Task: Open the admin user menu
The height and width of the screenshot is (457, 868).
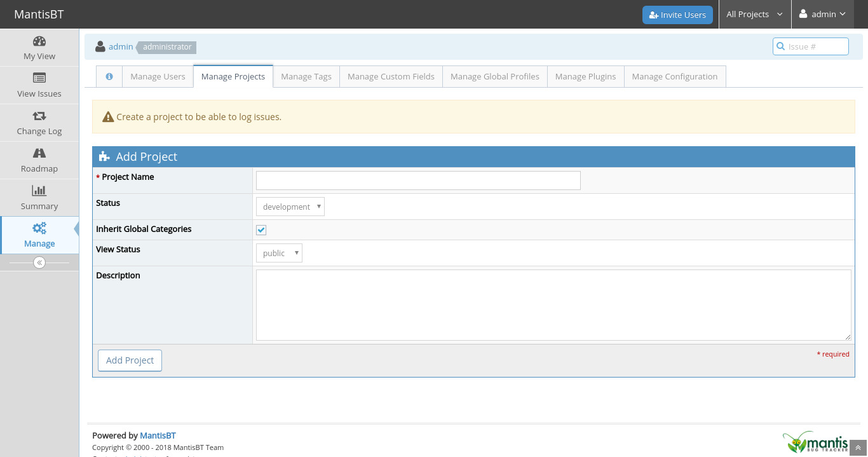Action: 822,14
